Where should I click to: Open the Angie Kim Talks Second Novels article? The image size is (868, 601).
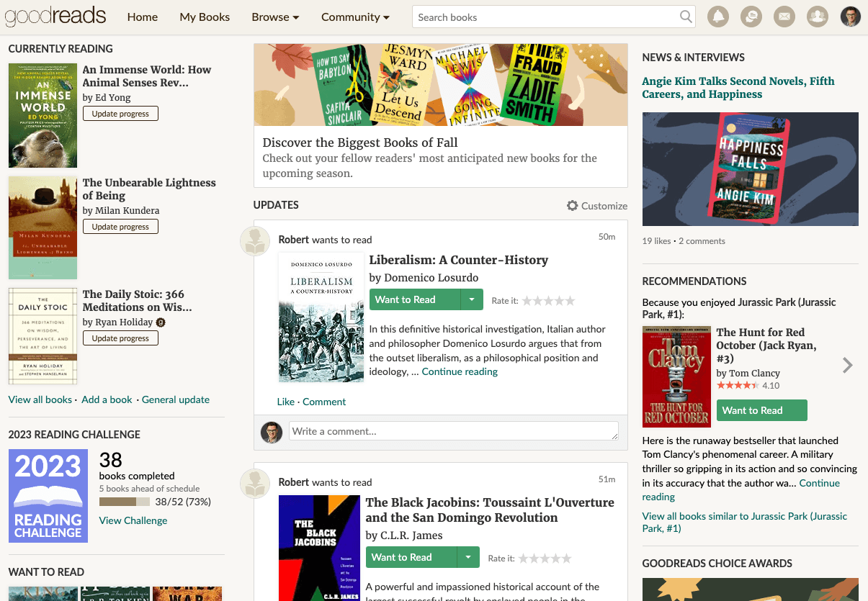[x=738, y=88]
